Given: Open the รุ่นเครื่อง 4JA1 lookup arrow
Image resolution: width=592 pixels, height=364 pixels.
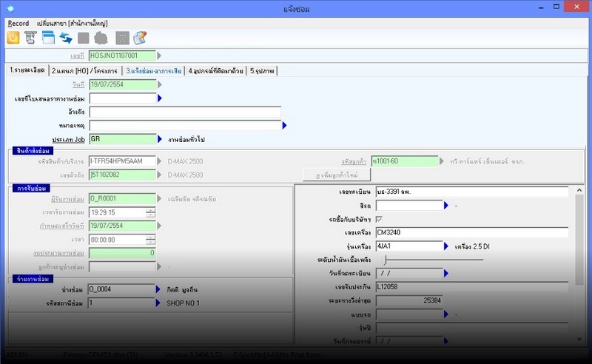Looking at the screenshot, I should click(x=446, y=246).
